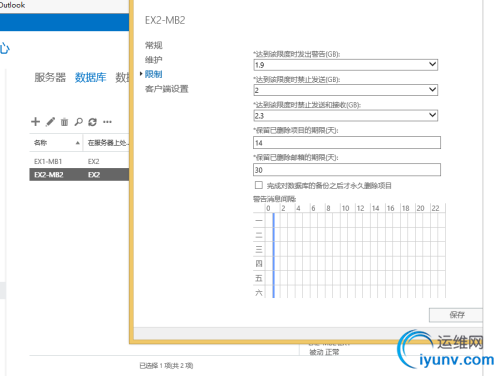This screenshot has width=500, height=376.
Task: Click the trash delete icon
Action: pyautogui.click(x=64, y=122)
